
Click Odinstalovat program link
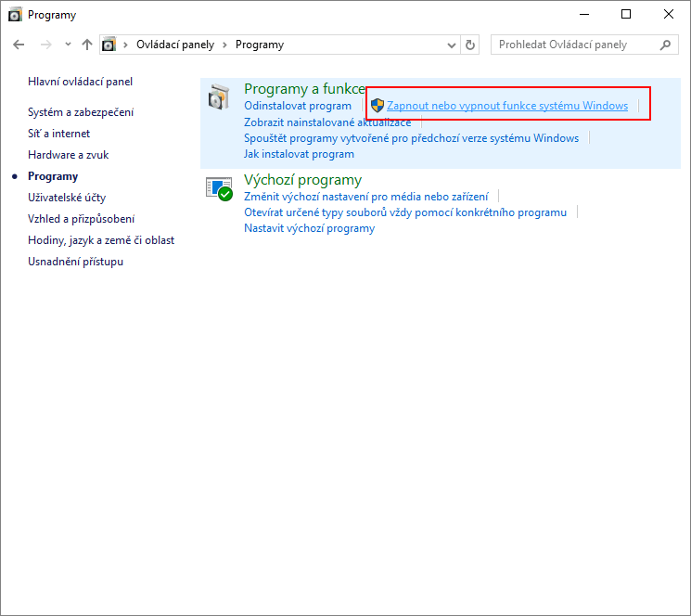point(298,106)
